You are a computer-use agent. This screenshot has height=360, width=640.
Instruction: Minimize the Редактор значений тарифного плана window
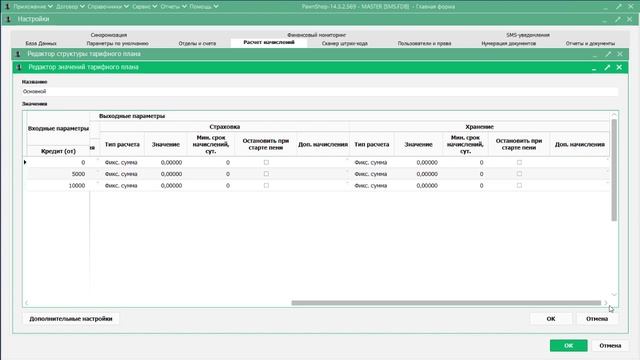[x=594, y=68]
